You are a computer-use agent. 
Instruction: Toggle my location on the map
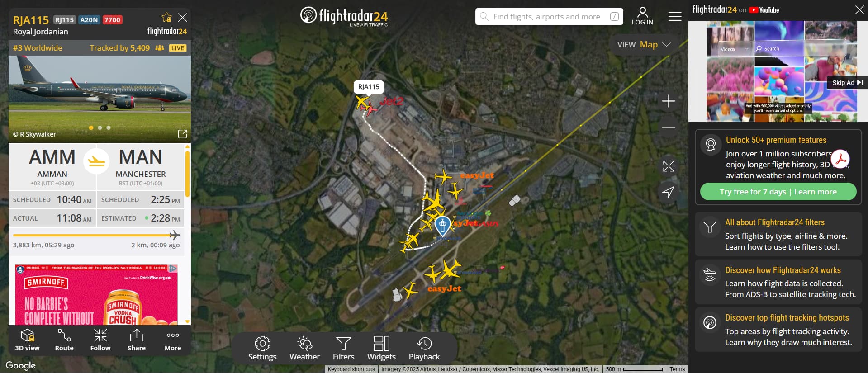tap(669, 192)
